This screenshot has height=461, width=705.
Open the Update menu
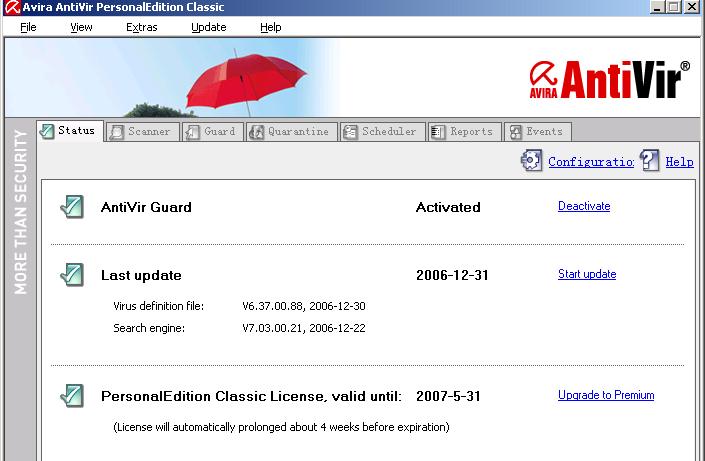[x=209, y=27]
